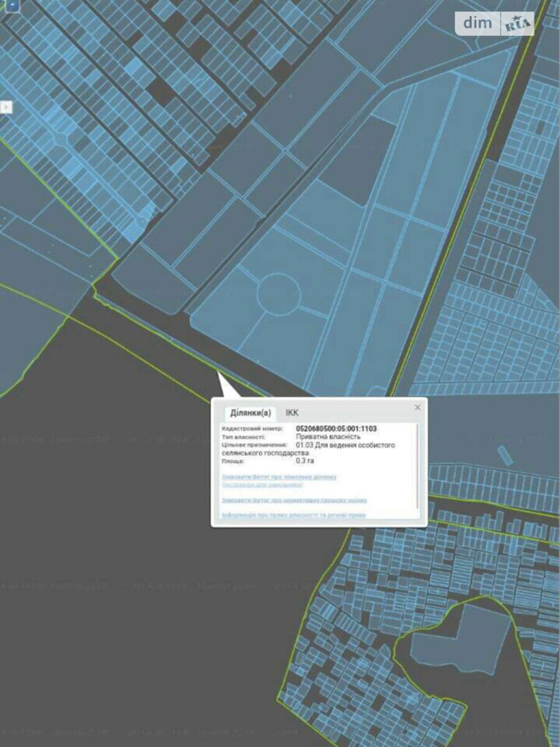Open Інформація про право власності link

point(294,515)
